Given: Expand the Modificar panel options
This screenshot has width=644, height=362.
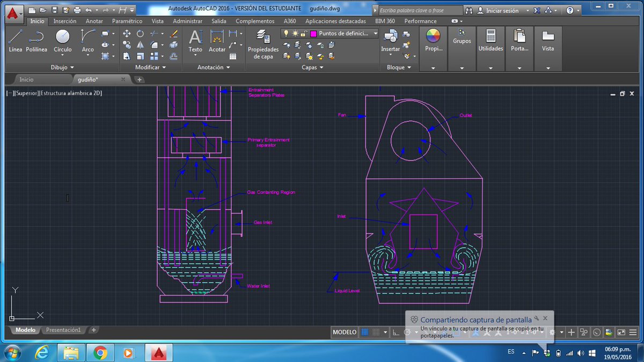Looking at the screenshot, I should click(x=150, y=68).
